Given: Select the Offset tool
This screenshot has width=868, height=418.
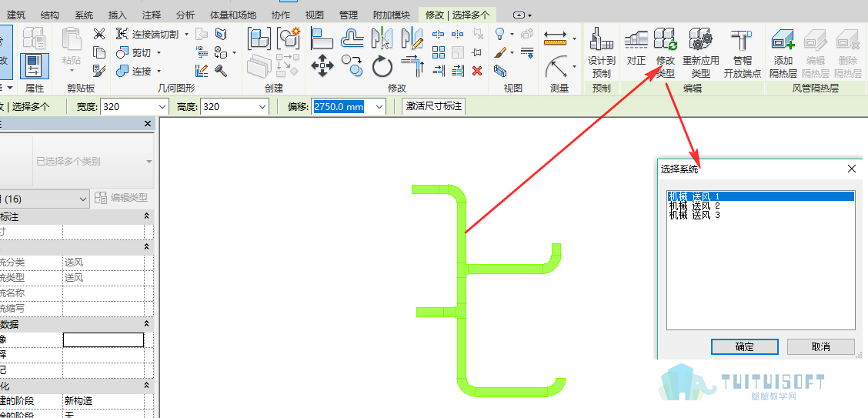Looking at the screenshot, I should 352,38.
